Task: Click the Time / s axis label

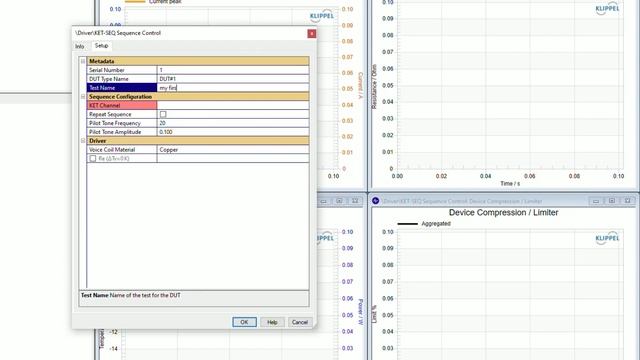Action: pyautogui.click(x=510, y=184)
